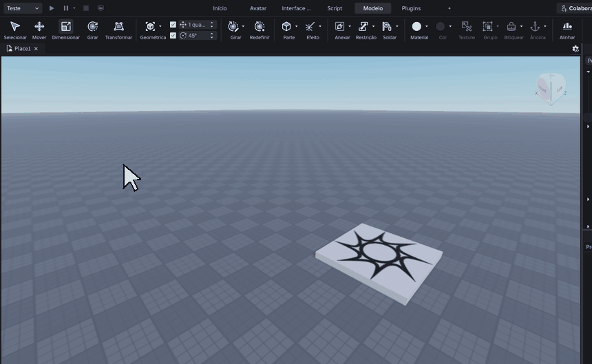This screenshot has height=364, width=592.
Task: Click the Redefinir pivot icon
Action: (260, 30)
